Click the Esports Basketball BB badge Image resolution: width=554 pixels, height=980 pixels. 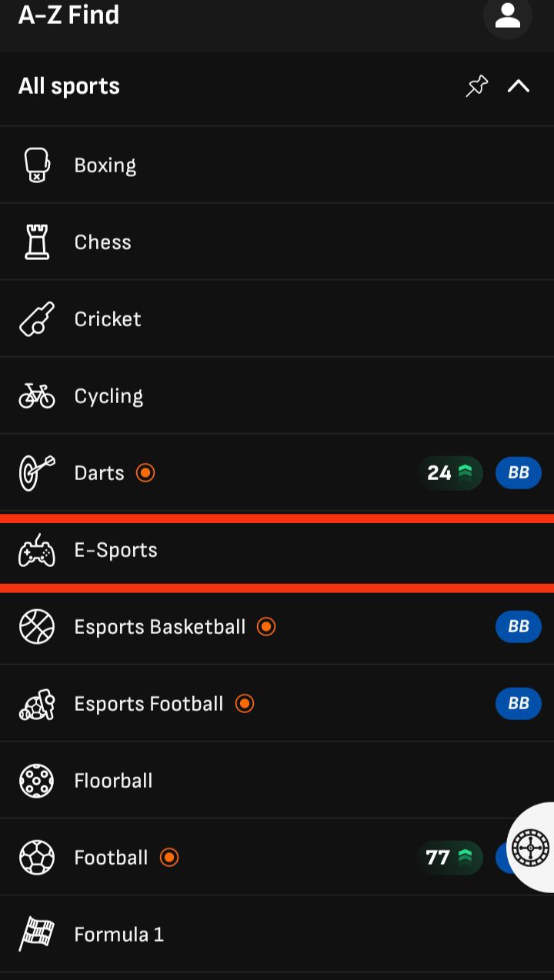click(x=518, y=626)
